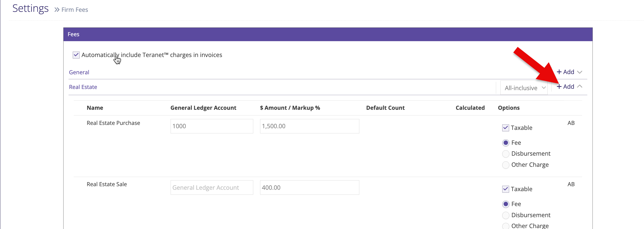The height and width of the screenshot is (229, 644).
Task: Open the All-inclusive dropdown
Action: click(x=524, y=88)
